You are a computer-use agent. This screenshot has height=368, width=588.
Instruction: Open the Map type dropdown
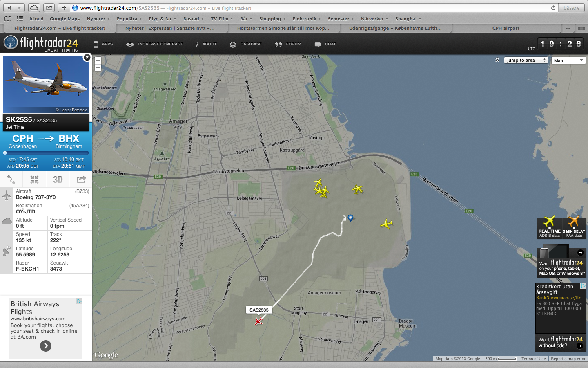click(x=568, y=61)
